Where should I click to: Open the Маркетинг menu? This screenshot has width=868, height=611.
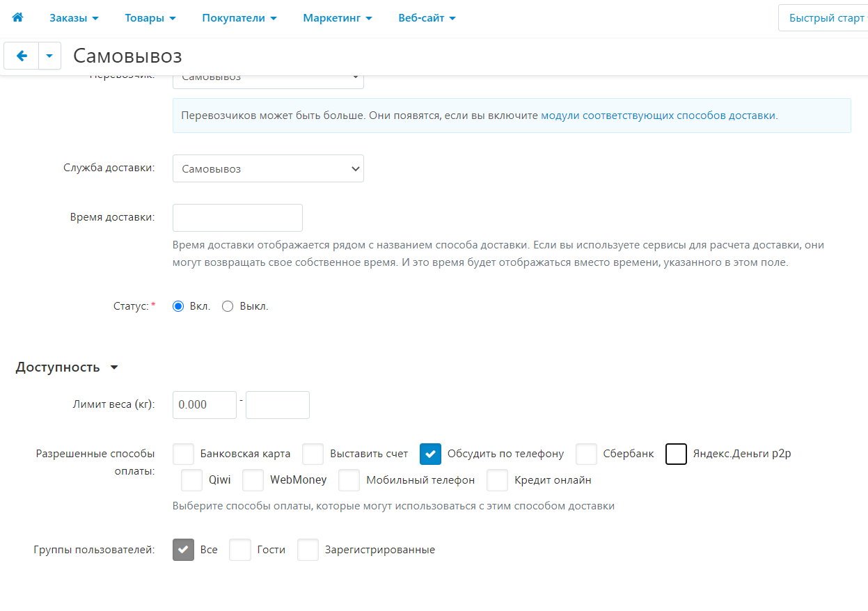click(337, 18)
